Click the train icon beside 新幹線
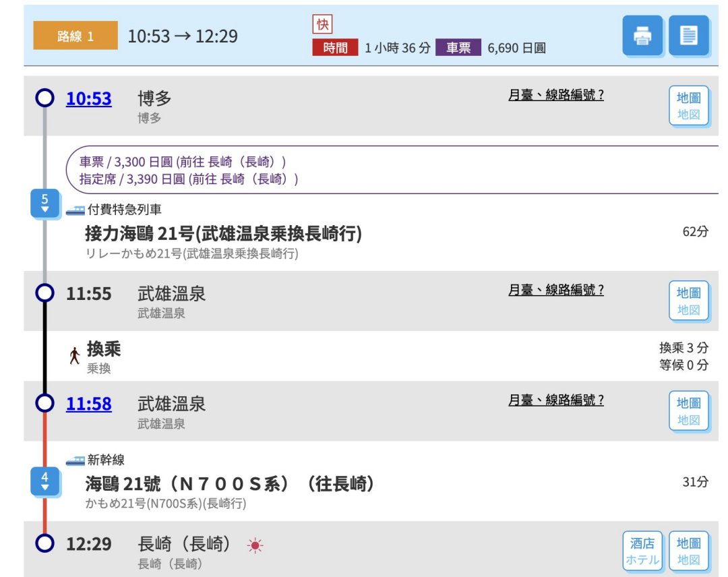The image size is (728, 577). [x=75, y=460]
